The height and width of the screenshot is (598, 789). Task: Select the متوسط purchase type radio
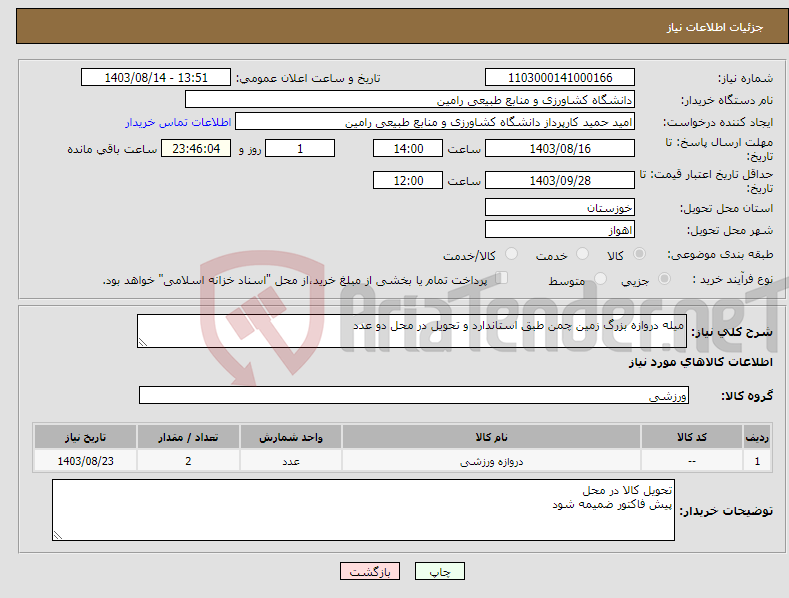tap(600, 278)
